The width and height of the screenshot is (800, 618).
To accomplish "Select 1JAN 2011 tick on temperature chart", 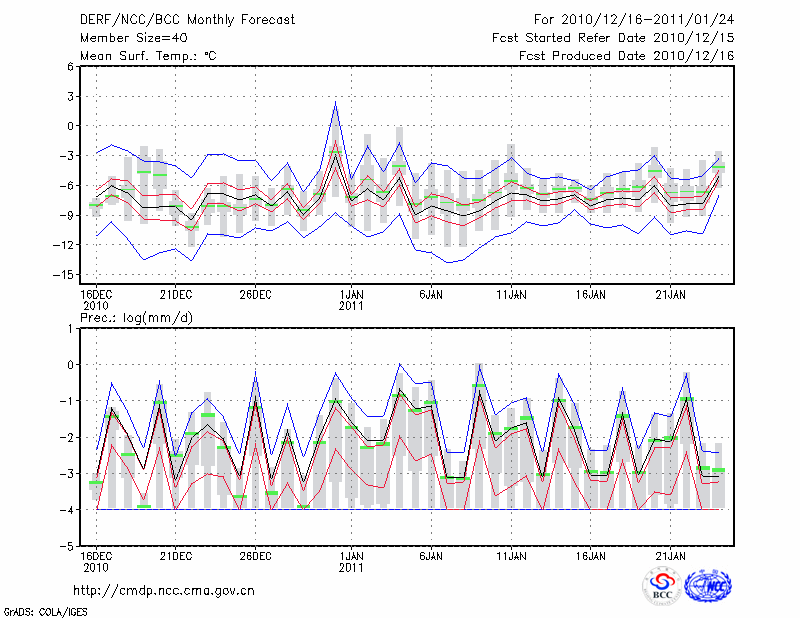I will pos(352,299).
